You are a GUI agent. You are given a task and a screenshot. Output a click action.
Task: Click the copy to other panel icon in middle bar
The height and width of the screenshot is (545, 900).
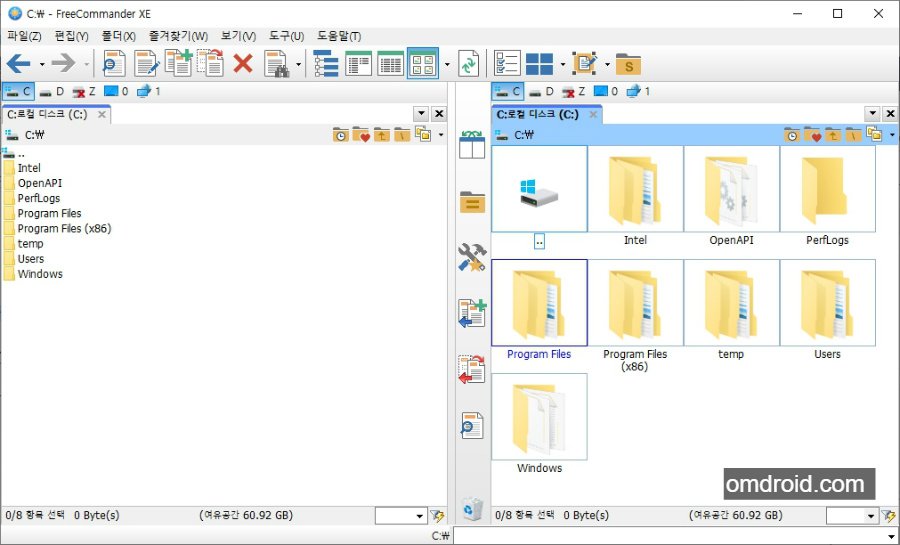(x=472, y=313)
